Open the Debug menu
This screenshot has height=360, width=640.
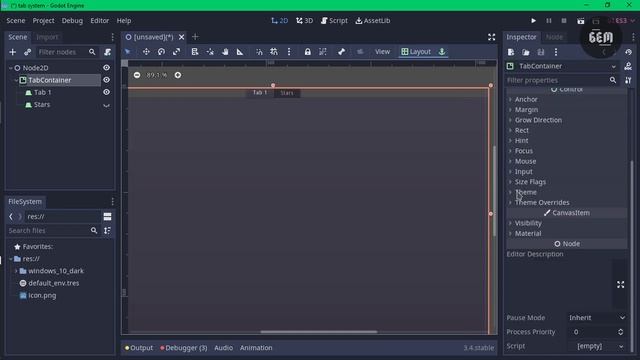(72, 20)
